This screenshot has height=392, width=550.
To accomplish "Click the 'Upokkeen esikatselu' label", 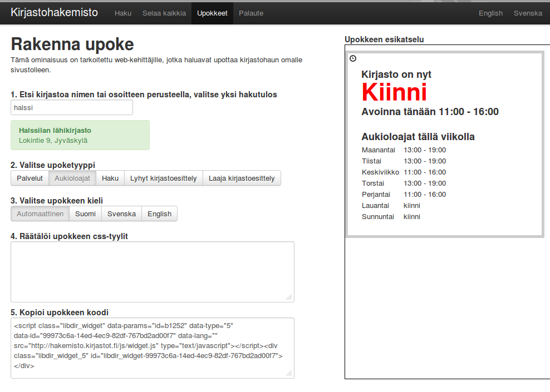I will pyautogui.click(x=384, y=39).
